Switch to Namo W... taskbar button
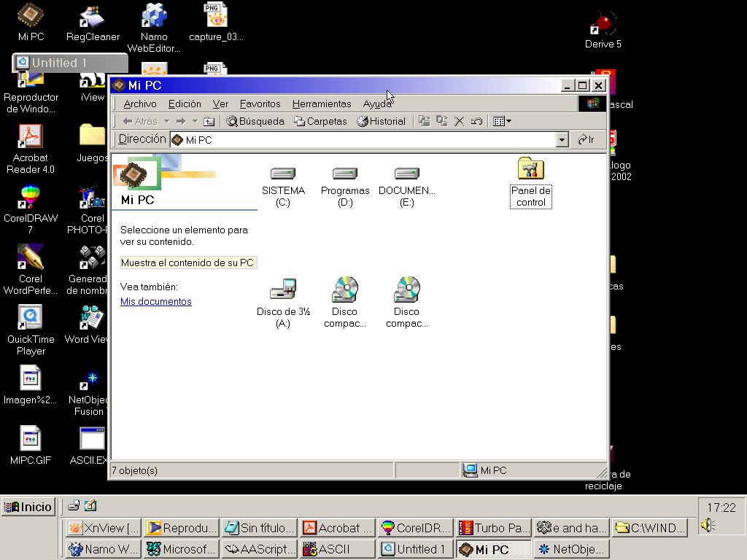The width and height of the screenshot is (747, 560). tap(103, 549)
